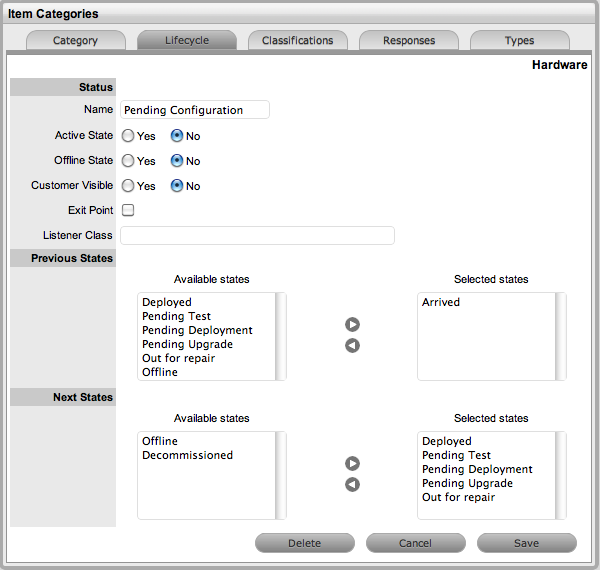Go to the Classifications tab
The width and height of the screenshot is (600, 570).
point(298,40)
